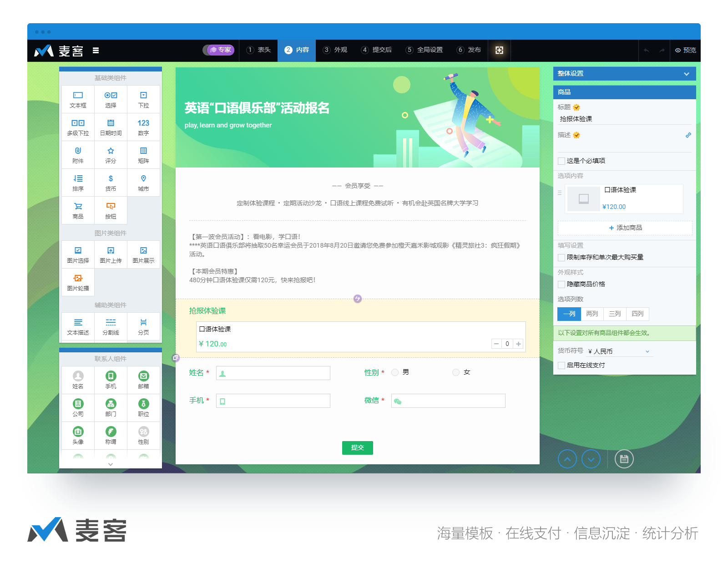This screenshot has height=569, width=728.
Task: Select the 邮箱 contact component
Action: 143,380
